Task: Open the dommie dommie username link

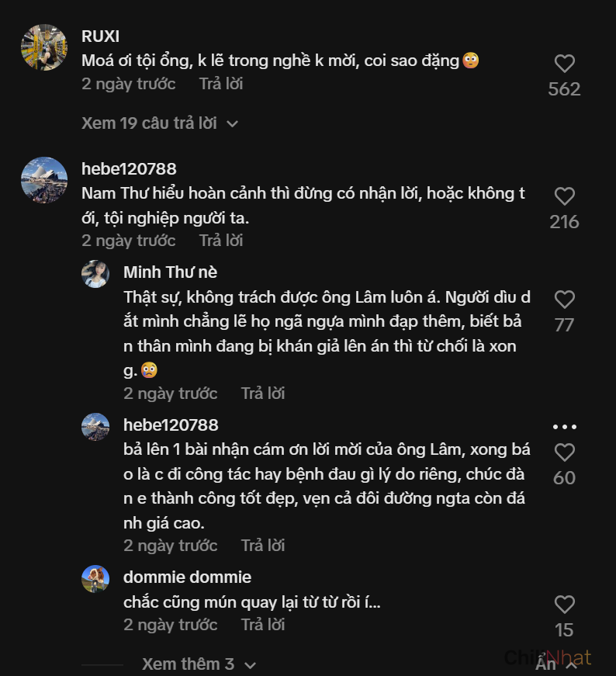Action: (187, 577)
